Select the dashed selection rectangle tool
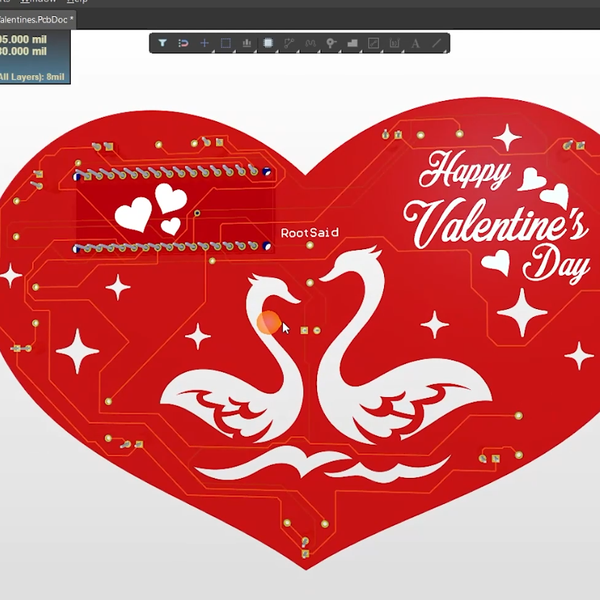Screen dimensions: 600x600 pyautogui.click(x=226, y=43)
